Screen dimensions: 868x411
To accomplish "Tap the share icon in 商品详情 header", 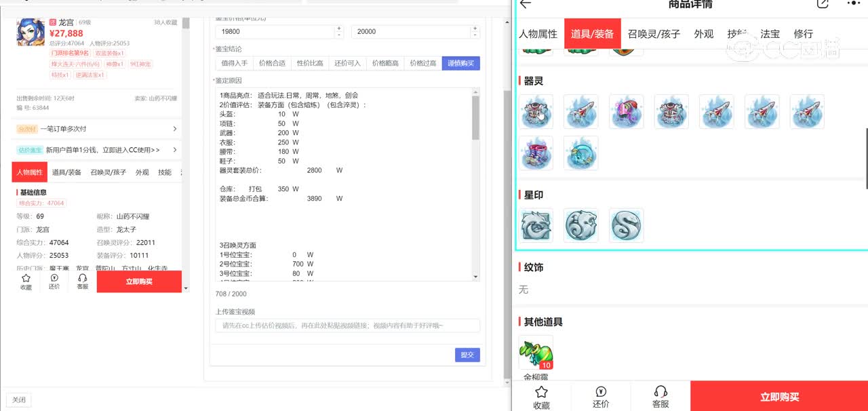I will pos(823,4).
